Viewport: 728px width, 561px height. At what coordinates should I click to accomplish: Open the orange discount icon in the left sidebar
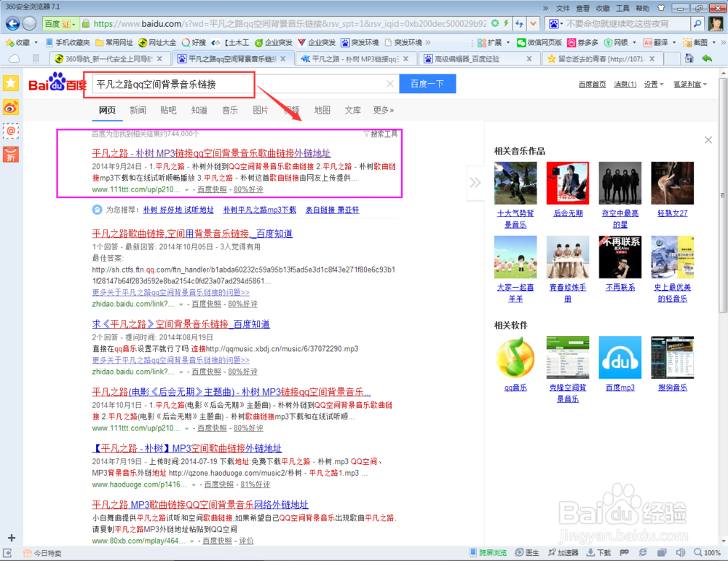[11, 154]
